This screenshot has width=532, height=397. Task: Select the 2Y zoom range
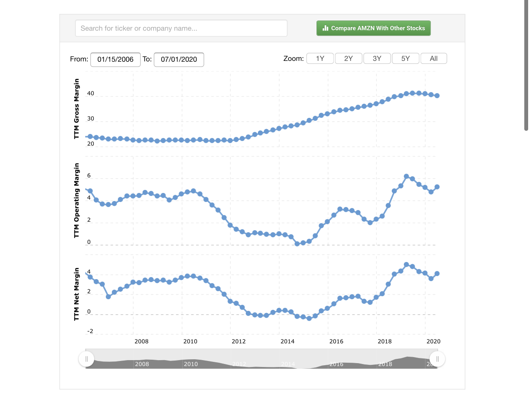pos(348,59)
